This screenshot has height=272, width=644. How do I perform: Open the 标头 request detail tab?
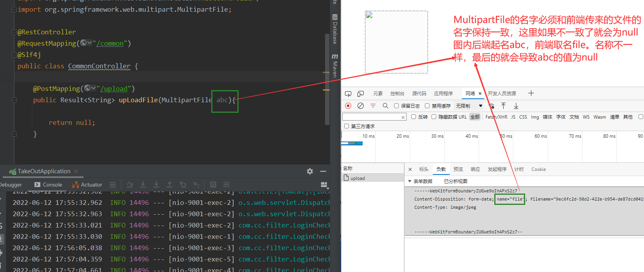coord(424,169)
